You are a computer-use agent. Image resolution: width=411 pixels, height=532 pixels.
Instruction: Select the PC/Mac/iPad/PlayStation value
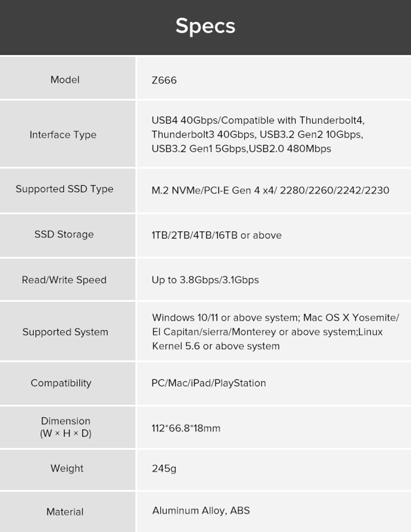point(209,383)
